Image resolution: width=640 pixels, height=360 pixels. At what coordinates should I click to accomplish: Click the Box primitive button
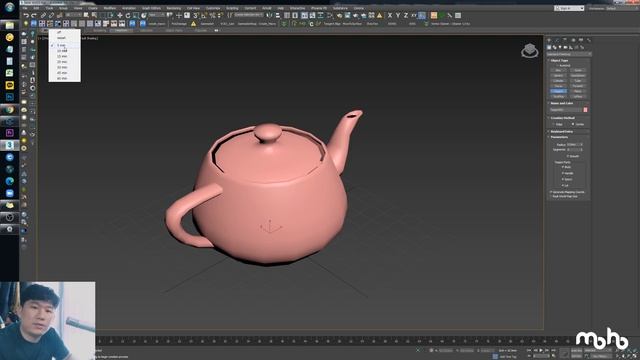558,70
